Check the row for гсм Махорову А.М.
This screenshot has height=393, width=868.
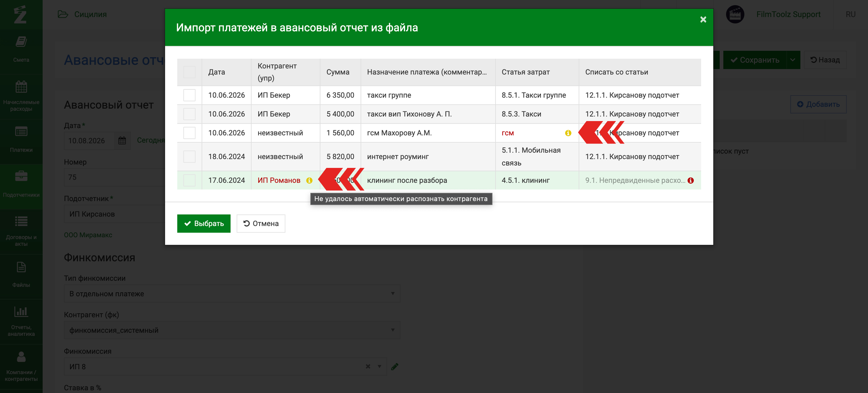(189, 133)
